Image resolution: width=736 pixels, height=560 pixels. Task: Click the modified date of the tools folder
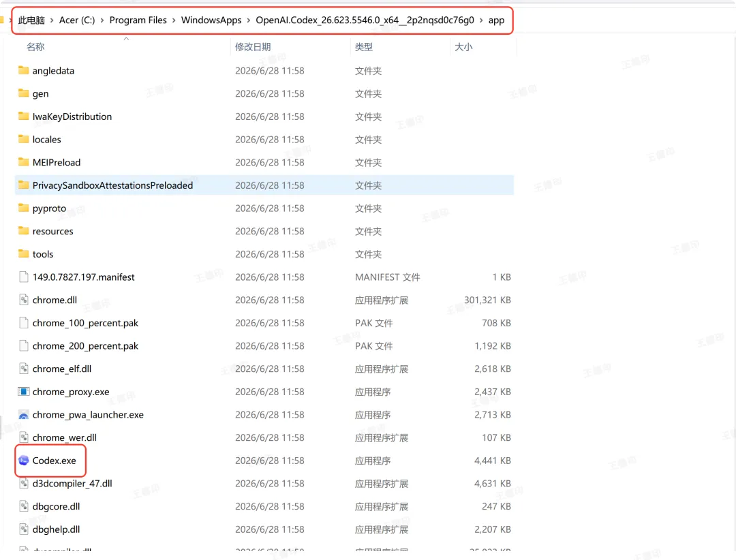coord(269,254)
